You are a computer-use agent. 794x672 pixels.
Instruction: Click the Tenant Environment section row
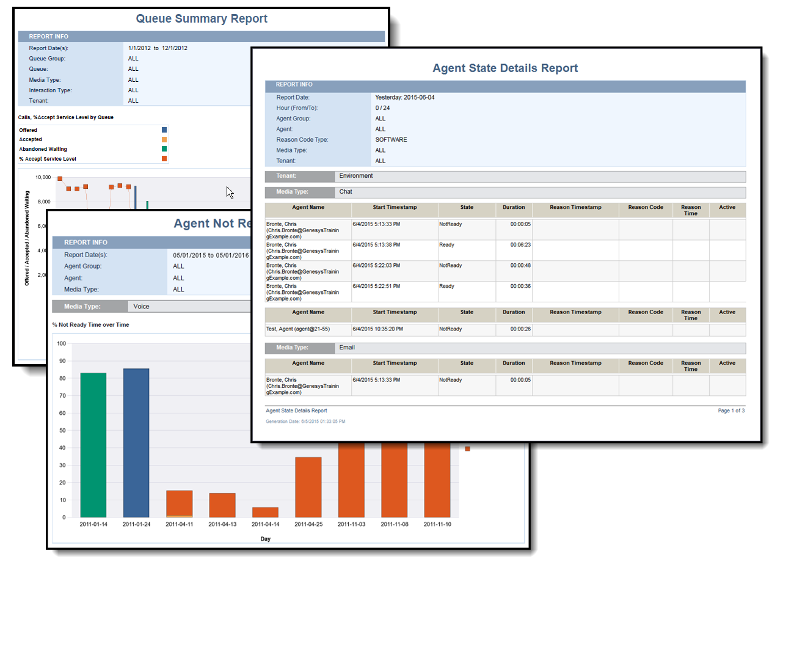click(x=356, y=176)
